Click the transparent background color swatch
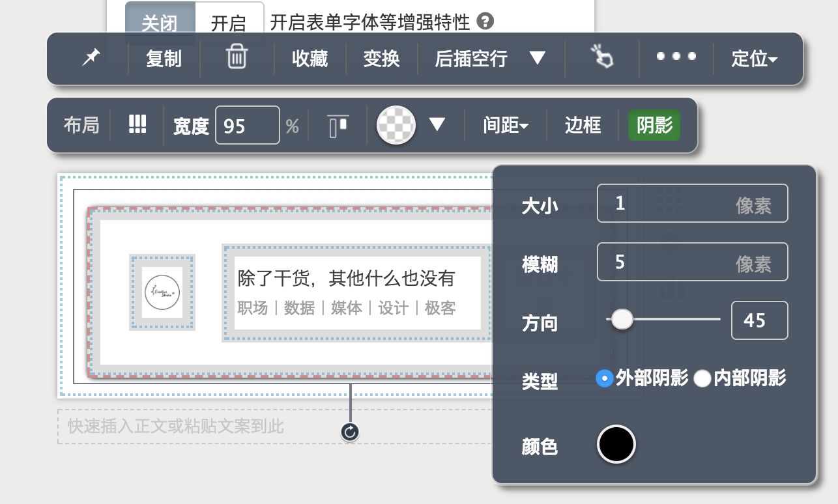 click(x=396, y=125)
